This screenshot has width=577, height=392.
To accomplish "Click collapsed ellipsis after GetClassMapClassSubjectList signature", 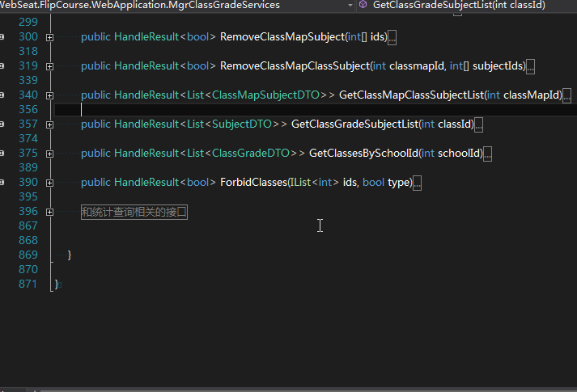I will point(567,95).
